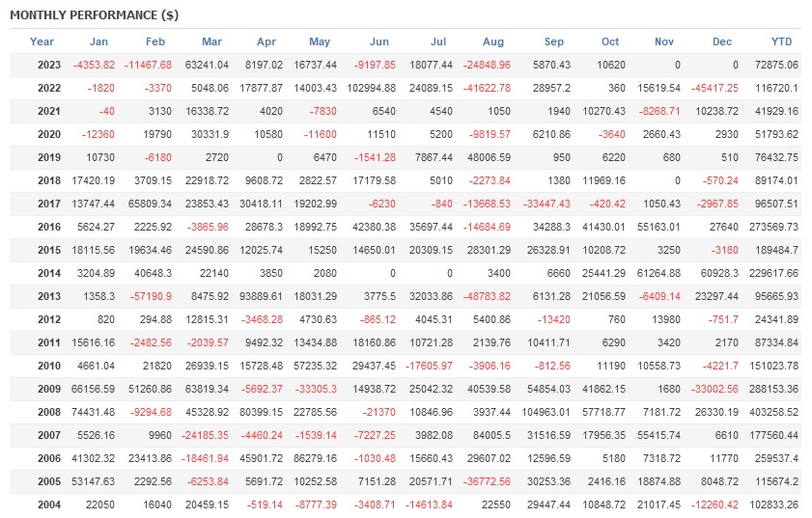Click the 2007 August value 84005.5
The image size is (812, 518).
click(x=488, y=435)
